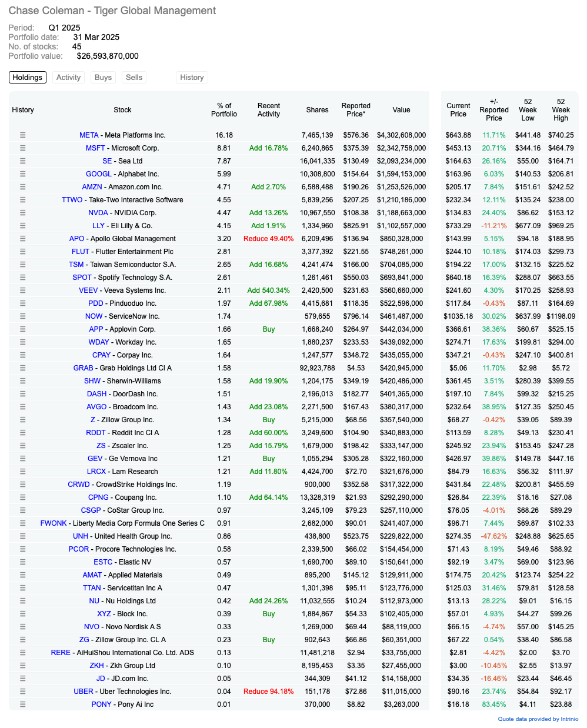Open the Intrinio quote data link
Viewport: 587px width, 728px height.
tap(538, 719)
